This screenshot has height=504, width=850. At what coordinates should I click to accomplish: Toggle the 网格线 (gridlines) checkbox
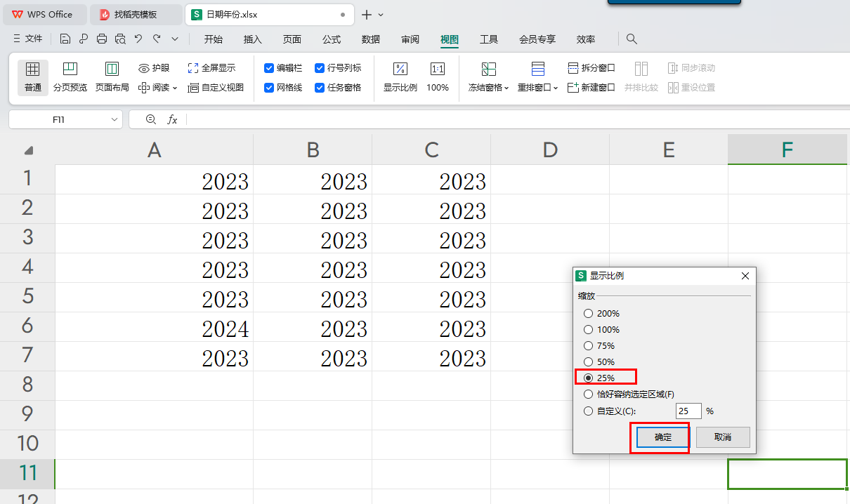pyautogui.click(x=269, y=88)
